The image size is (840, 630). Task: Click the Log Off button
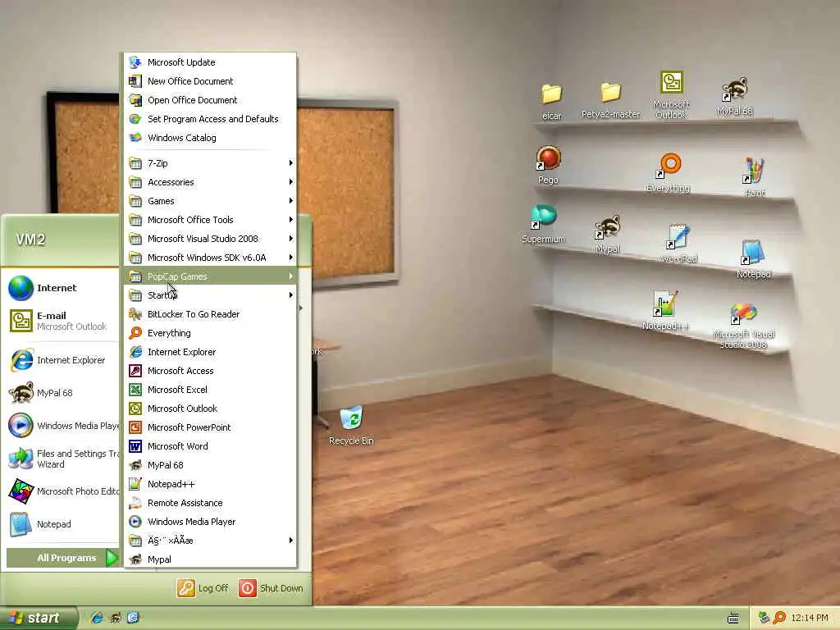click(203, 588)
